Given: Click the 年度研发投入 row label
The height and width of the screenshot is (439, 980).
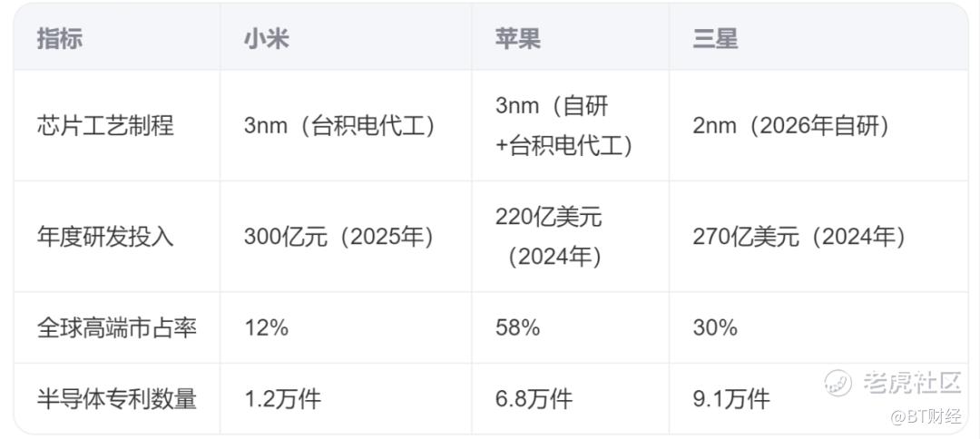Looking at the screenshot, I should click(x=105, y=237).
